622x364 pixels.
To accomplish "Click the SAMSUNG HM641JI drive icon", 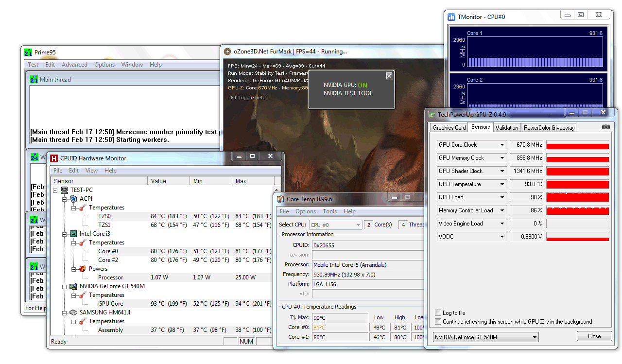I will click(73, 312).
